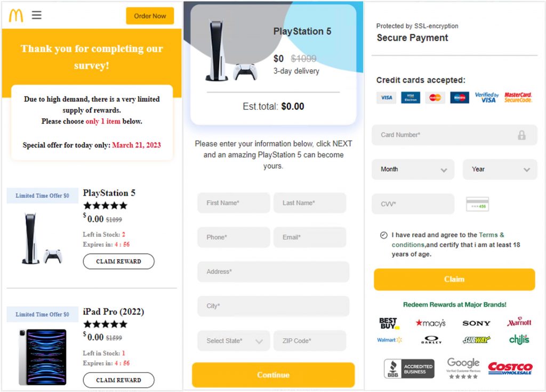Open the hamburger menu

(36, 15)
